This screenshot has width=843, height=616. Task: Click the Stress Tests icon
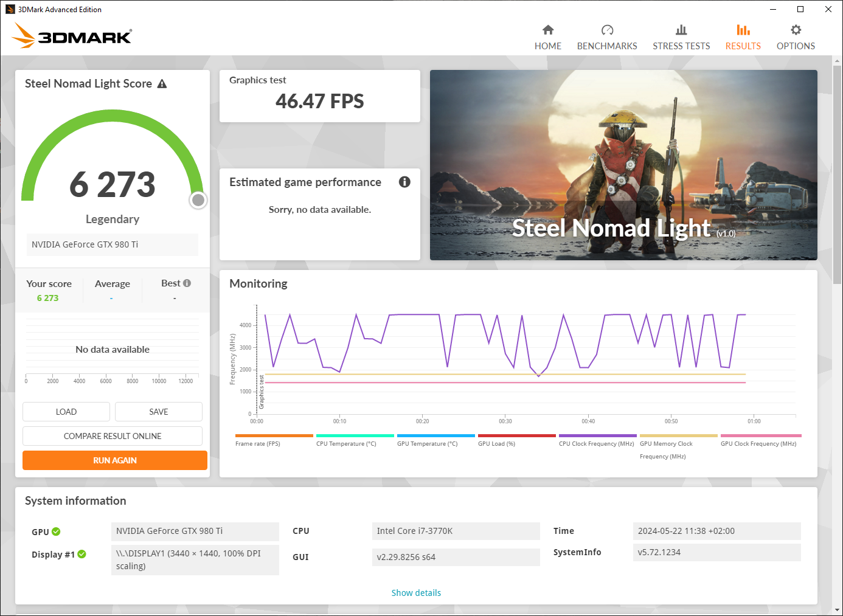pos(681,30)
